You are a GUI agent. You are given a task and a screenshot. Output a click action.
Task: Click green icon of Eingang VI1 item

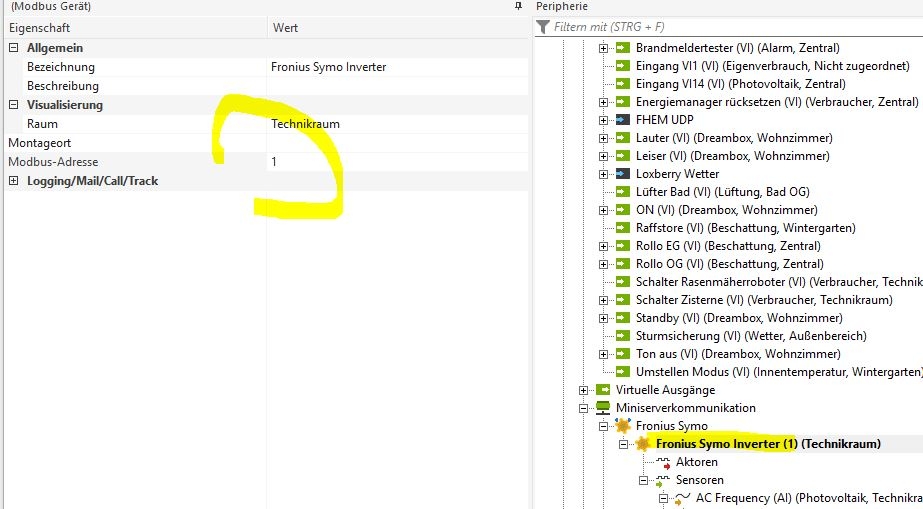(623, 66)
